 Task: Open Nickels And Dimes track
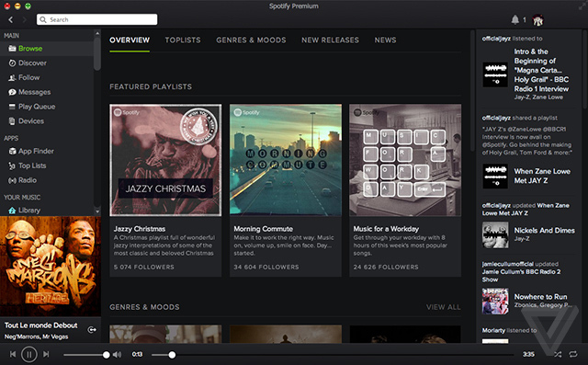tap(544, 231)
